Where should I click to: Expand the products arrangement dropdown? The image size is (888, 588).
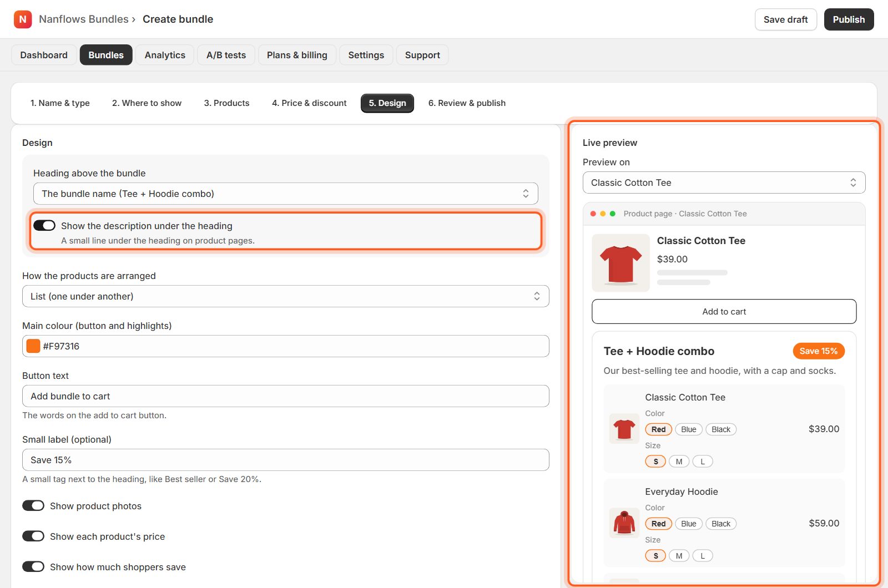[x=286, y=296]
